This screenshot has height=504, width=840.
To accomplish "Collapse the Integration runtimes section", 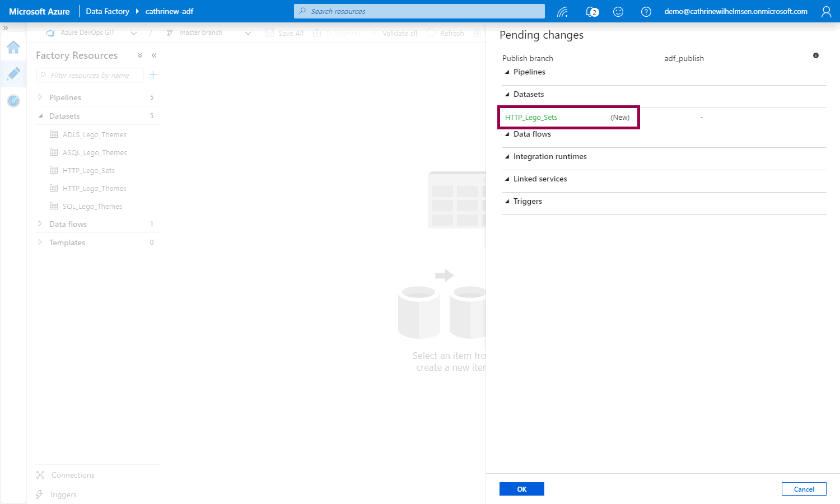I will click(x=507, y=157).
